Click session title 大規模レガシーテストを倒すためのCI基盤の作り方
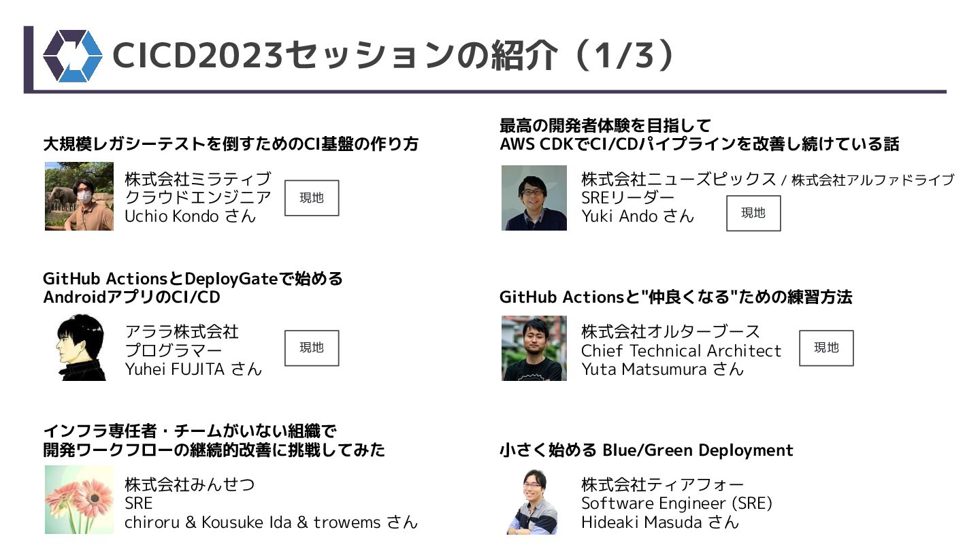 (x=231, y=144)
